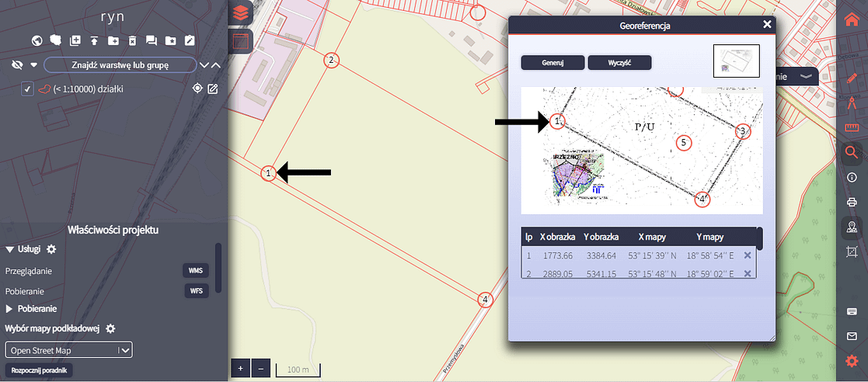Click the crop extent frame icon
Screen dimensions: 868x382
[x=852, y=252]
